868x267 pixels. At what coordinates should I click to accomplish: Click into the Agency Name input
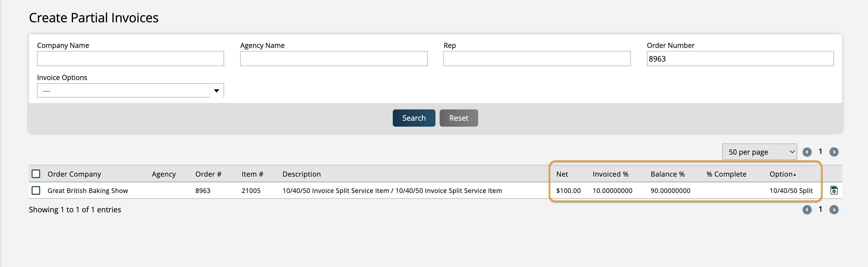pyautogui.click(x=333, y=59)
